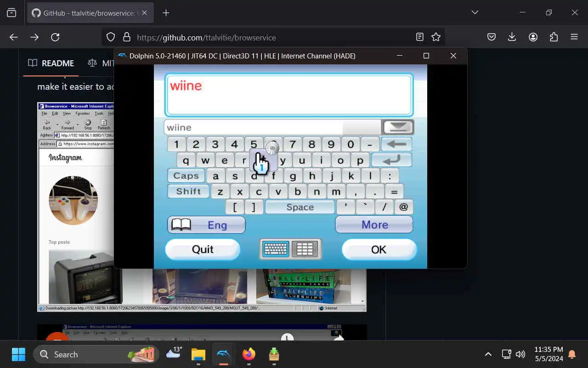588x368 pixels.
Task: Select the 'wiine' word suggestion
Action: (179, 127)
